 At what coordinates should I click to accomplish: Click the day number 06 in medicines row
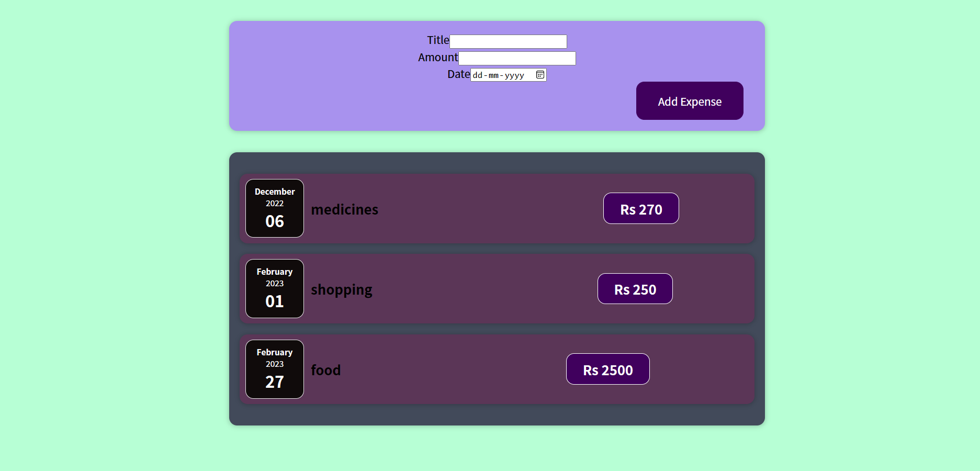click(x=275, y=221)
